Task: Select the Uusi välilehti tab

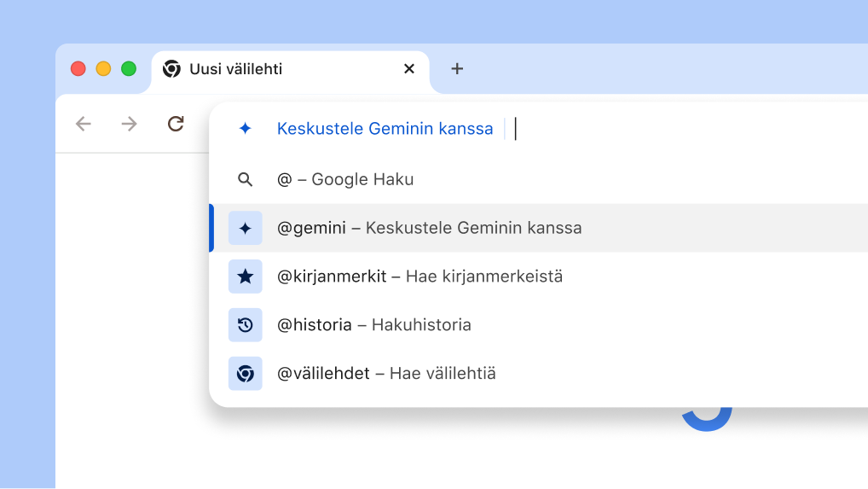Action: coord(291,72)
